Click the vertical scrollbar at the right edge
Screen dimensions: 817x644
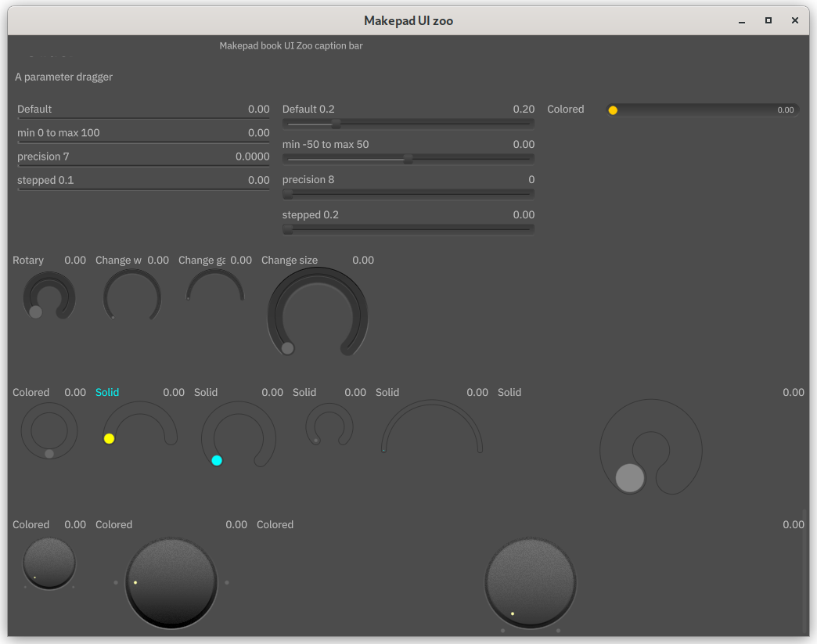coord(804,571)
